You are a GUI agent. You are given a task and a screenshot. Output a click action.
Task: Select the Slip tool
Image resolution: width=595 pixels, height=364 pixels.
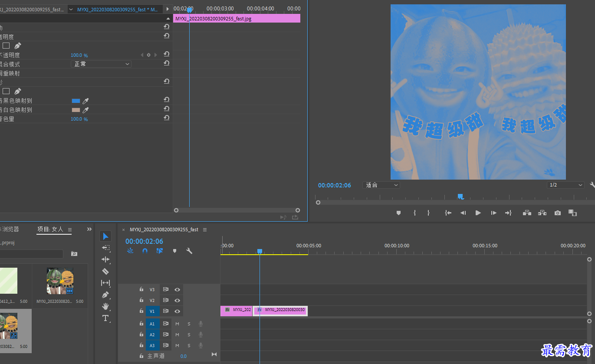click(105, 283)
